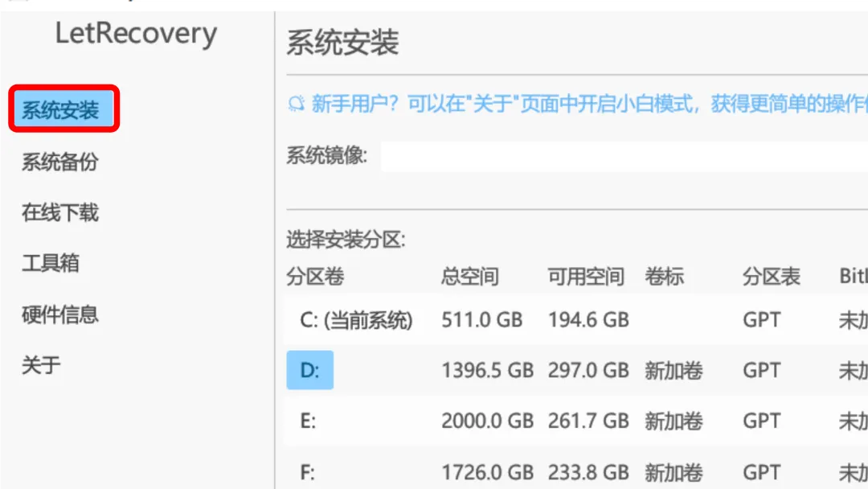This screenshot has height=489, width=868.
Task: Open the 工具箱 sidebar item
Action: pos(51,263)
